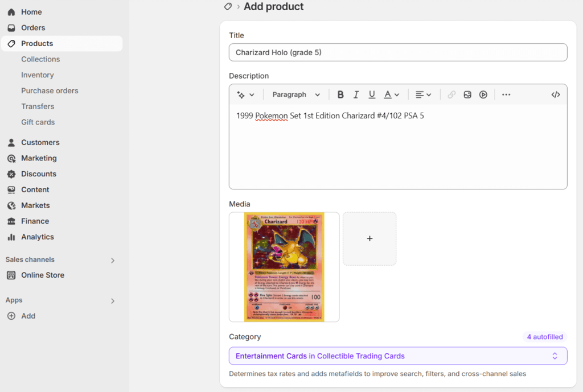Add more media with the plus box
The width and height of the screenshot is (583, 392).
pos(369,238)
